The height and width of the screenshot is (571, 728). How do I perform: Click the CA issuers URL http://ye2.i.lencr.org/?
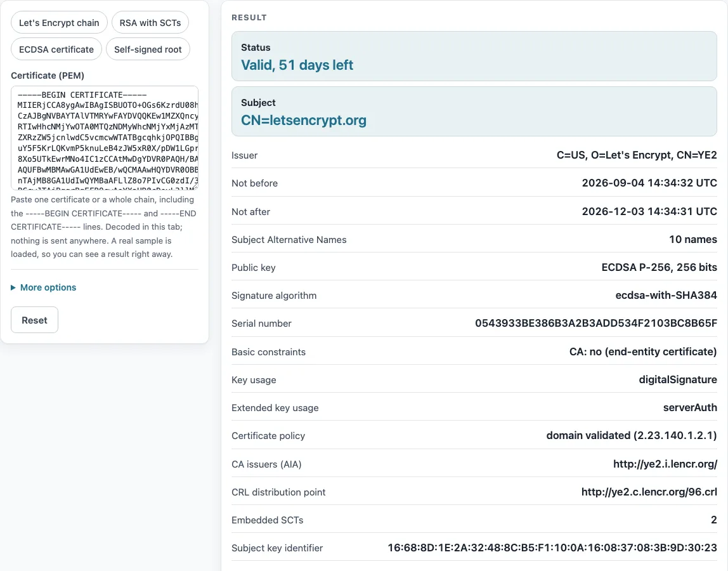665,464
